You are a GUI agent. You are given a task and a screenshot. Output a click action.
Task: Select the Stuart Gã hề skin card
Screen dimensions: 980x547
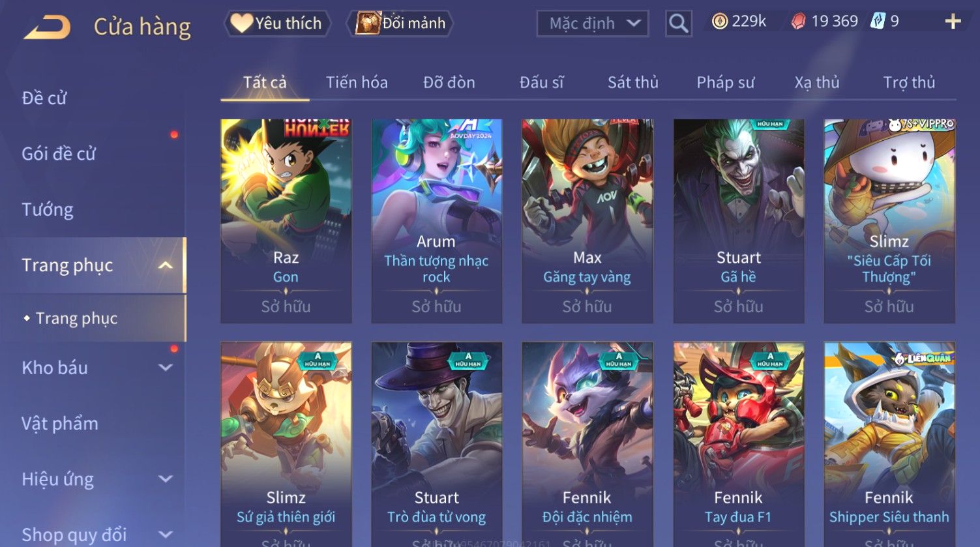tap(738, 221)
